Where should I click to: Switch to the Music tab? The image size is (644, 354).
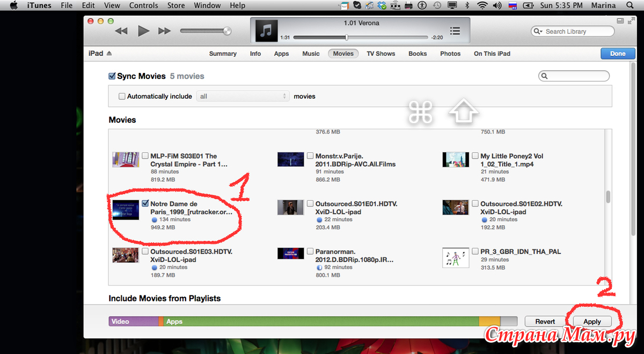[311, 54]
